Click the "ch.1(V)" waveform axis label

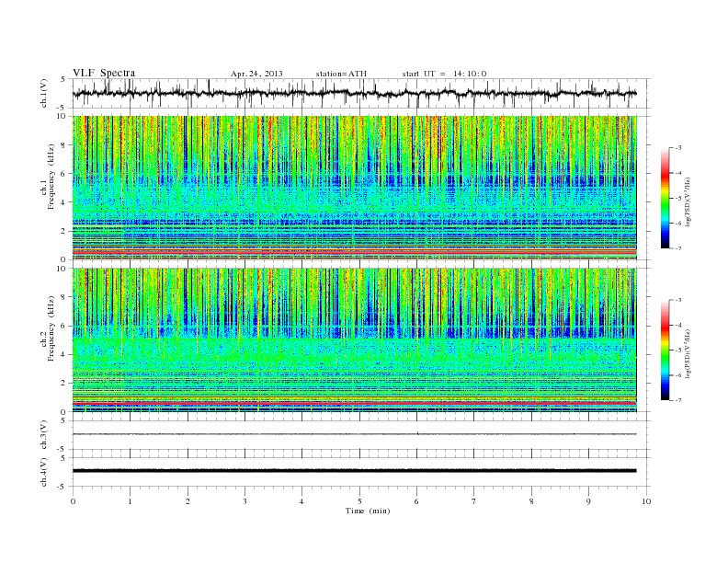pos(44,93)
